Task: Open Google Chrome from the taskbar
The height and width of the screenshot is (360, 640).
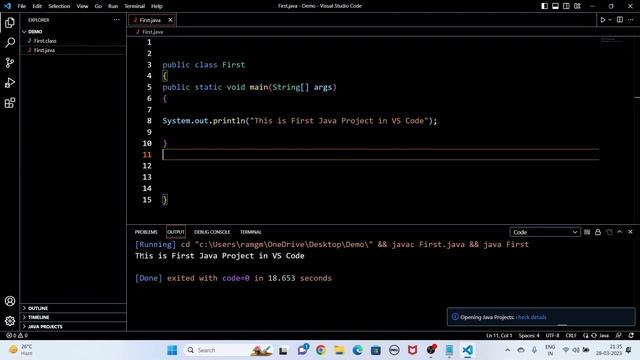Action: (321, 350)
